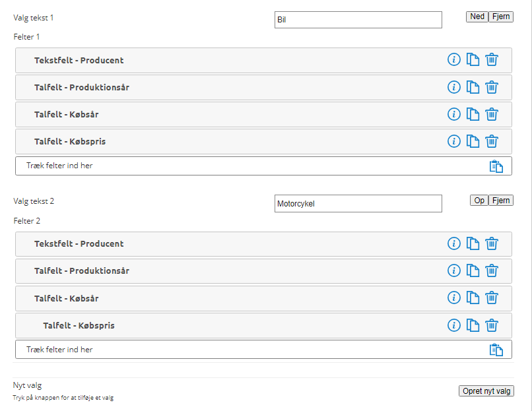Screen dimensions: 532x411
Task: Copy Tekstfelt - Producent field under Motorcykel
Action: pos(473,243)
